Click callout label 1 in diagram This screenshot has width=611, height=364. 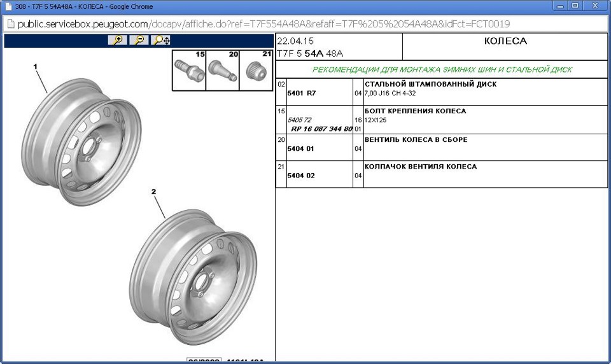coord(35,67)
